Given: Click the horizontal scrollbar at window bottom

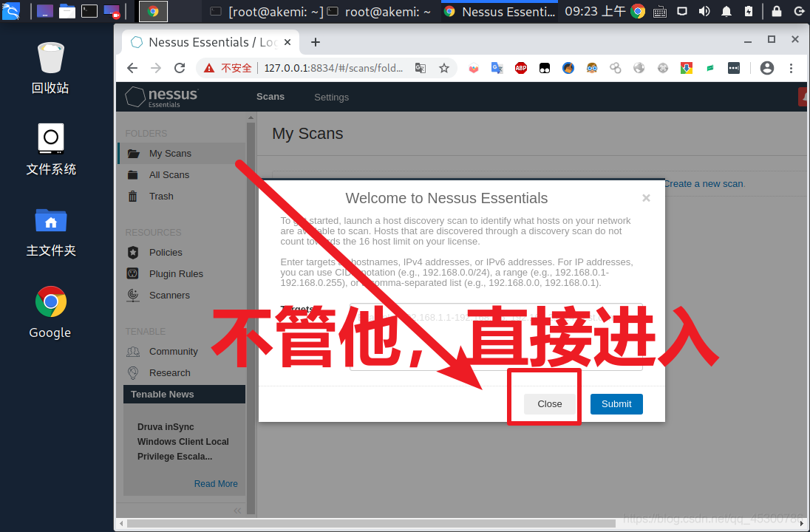Looking at the screenshot, I should pos(371,524).
